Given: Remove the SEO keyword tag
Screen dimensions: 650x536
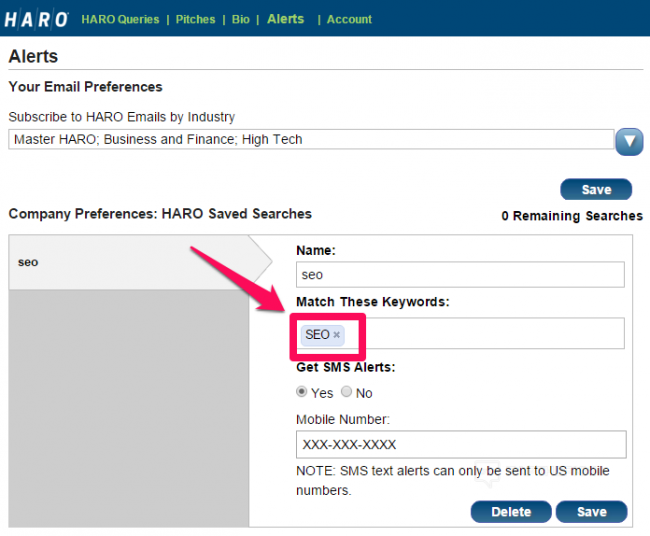Looking at the screenshot, I should 337,335.
